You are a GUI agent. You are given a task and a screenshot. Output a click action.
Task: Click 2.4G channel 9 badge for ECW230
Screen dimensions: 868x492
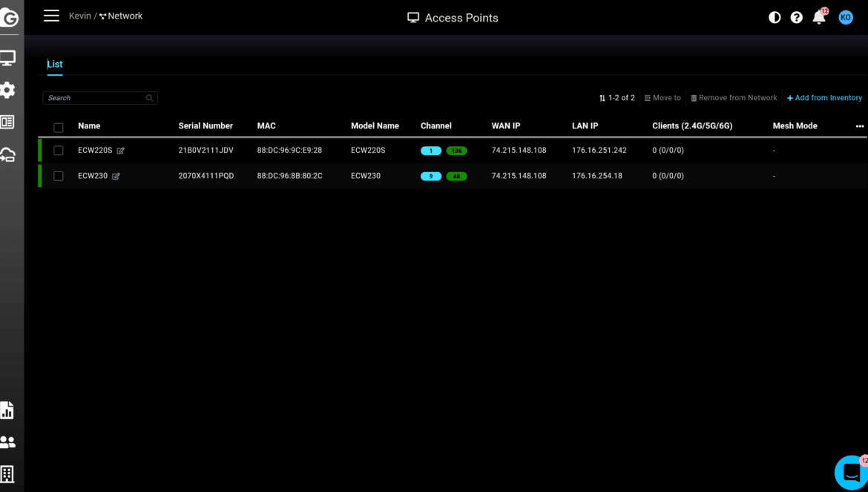[431, 176]
